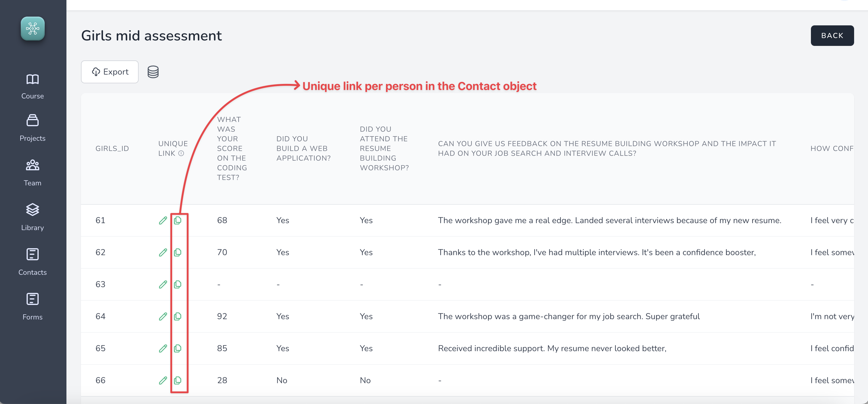Click the BACK button
This screenshot has width=868, height=404.
pyautogui.click(x=832, y=35)
